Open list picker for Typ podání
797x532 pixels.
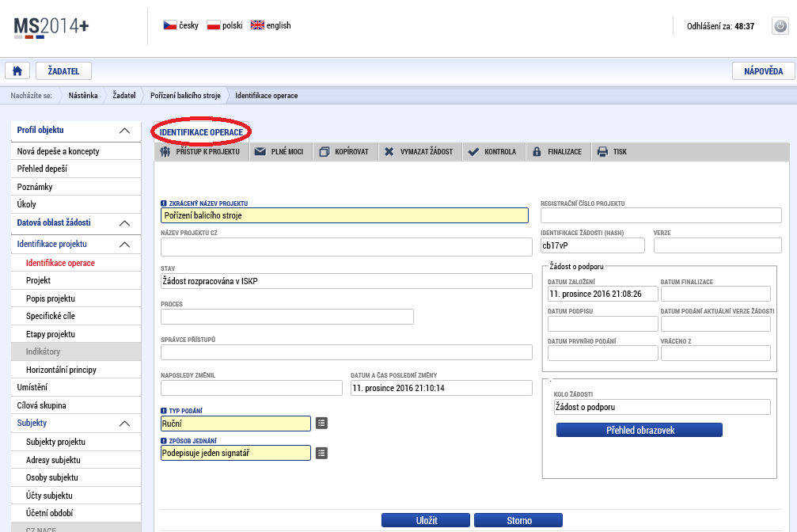(x=321, y=424)
